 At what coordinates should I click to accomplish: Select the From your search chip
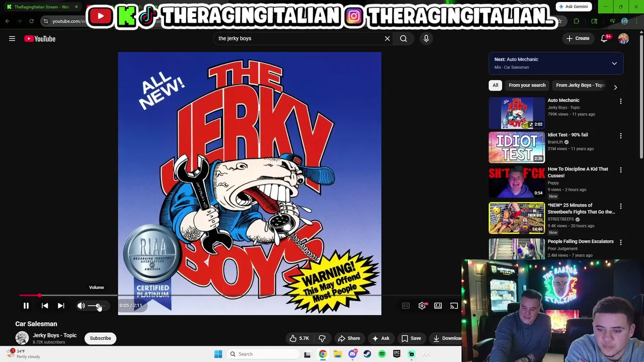(x=527, y=85)
